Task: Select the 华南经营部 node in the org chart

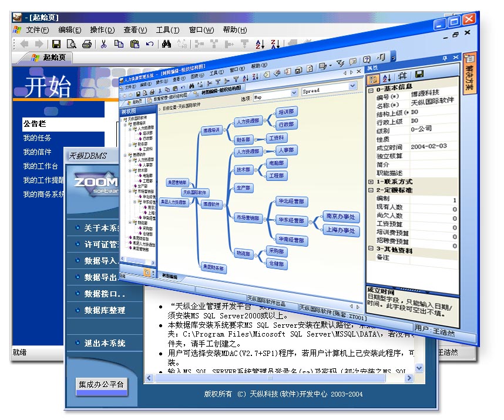Action: coord(291,240)
